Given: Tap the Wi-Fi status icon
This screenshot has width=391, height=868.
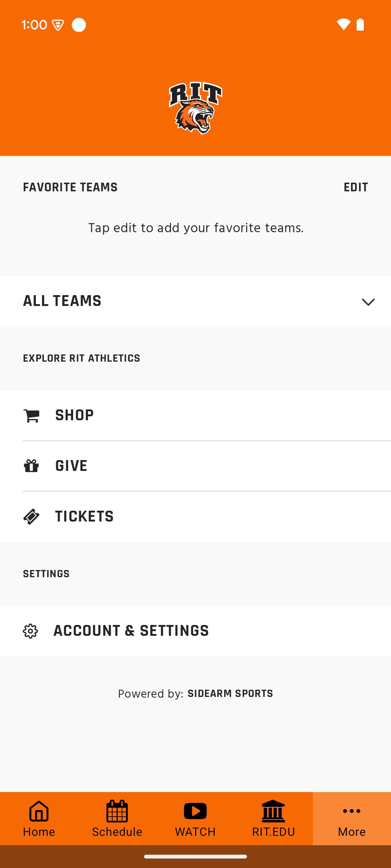Looking at the screenshot, I should point(343,25).
